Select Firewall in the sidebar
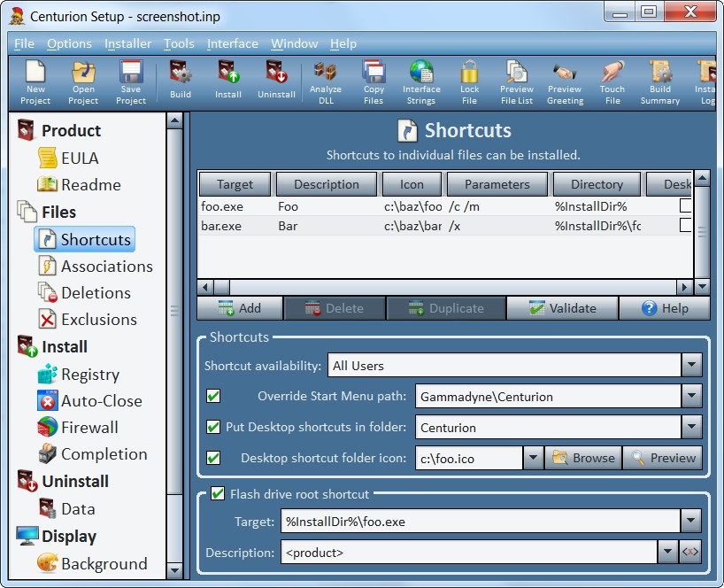The height and width of the screenshot is (588, 724). pos(78,427)
